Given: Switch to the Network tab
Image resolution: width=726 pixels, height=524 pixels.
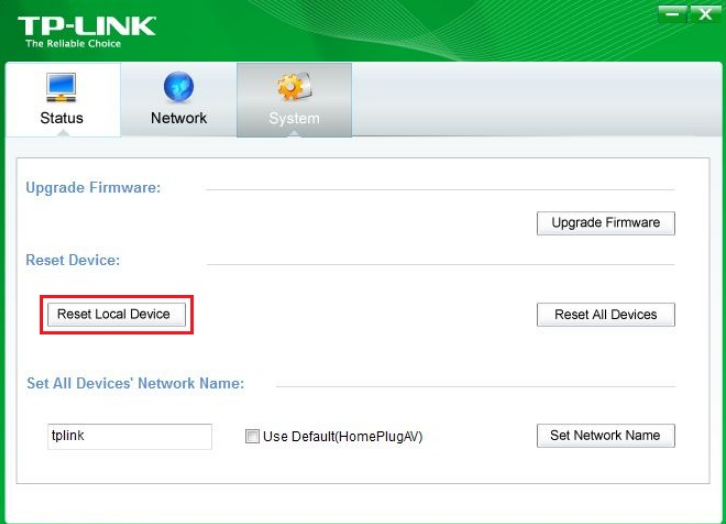Looking at the screenshot, I should pos(179,100).
